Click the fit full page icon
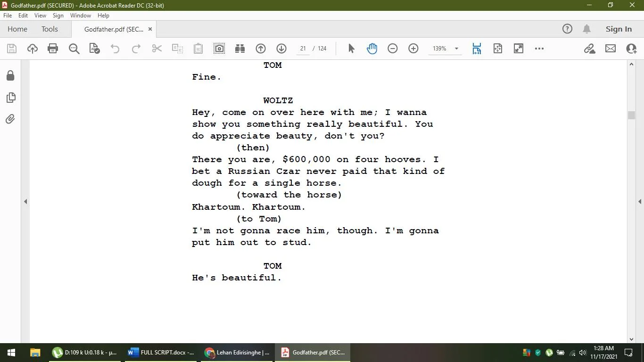Viewport: 644px width, 362px height. point(498,49)
